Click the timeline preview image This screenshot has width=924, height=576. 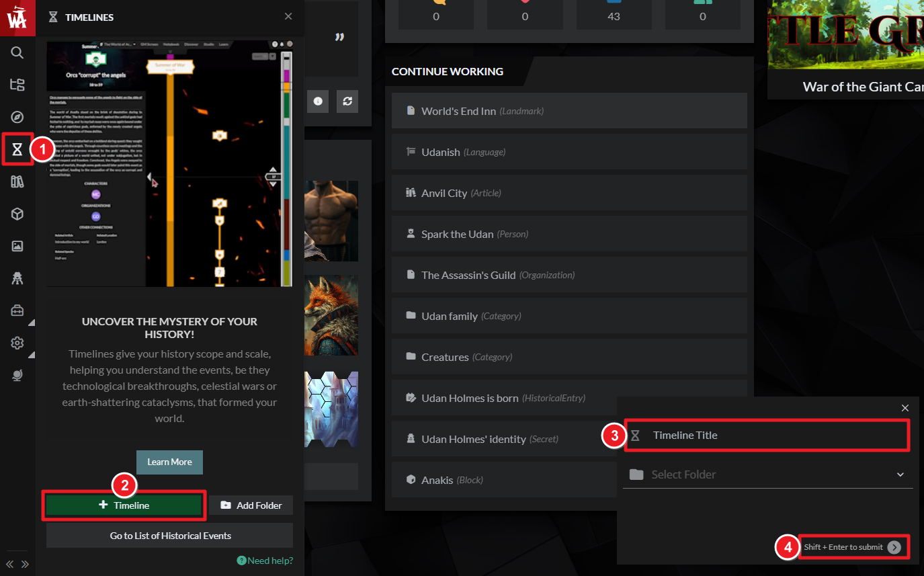[x=170, y=163]
